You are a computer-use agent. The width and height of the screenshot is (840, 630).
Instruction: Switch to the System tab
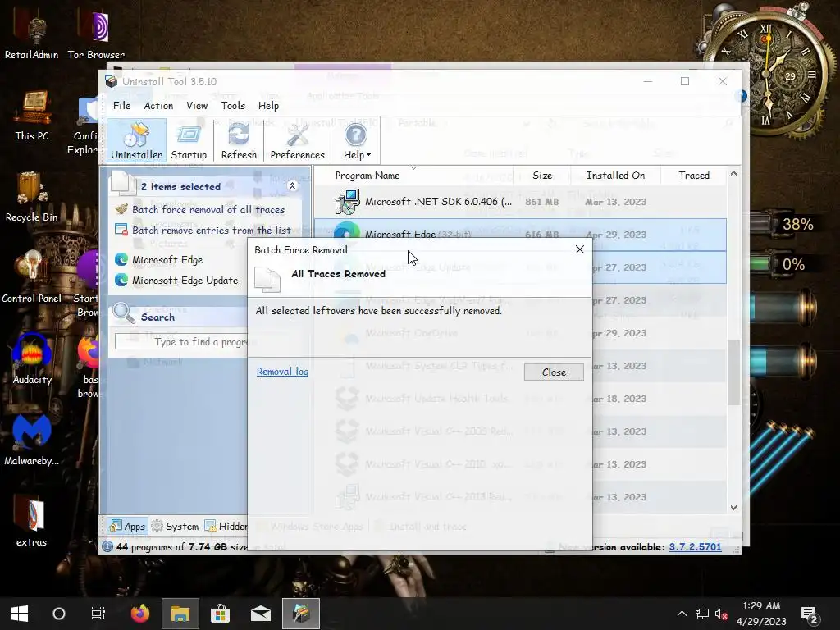(176, 526)
